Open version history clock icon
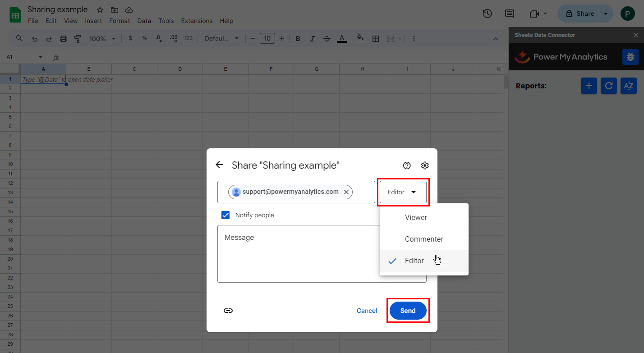Screen dimensions: 644x353 pos(487,14)
